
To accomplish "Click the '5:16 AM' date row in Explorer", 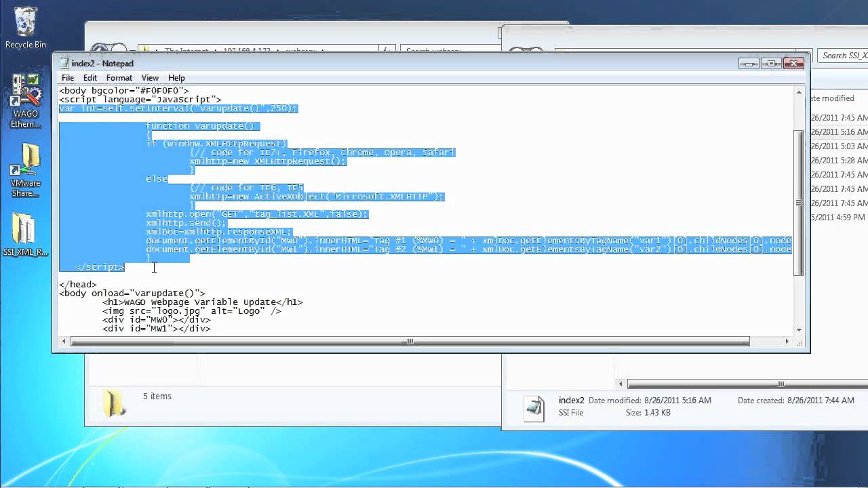I will (x=839, y=131).
